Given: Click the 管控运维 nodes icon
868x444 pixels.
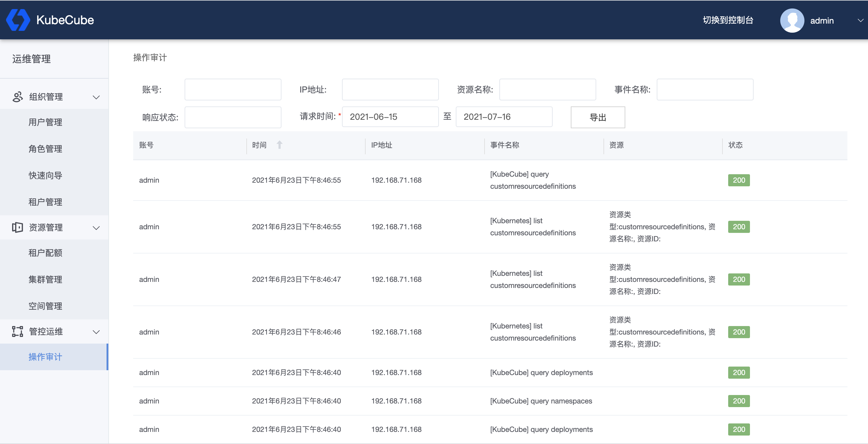Looking at the screenshot, I should [18, 331].
